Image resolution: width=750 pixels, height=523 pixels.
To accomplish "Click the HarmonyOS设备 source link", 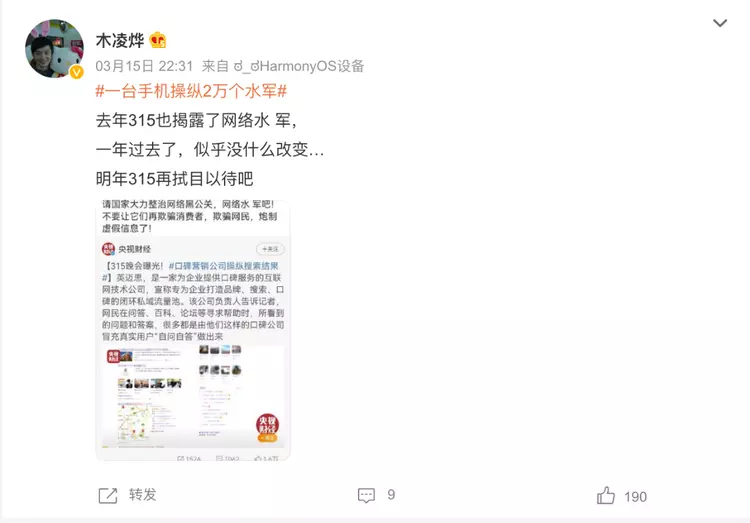I will [x=299, y=66].
